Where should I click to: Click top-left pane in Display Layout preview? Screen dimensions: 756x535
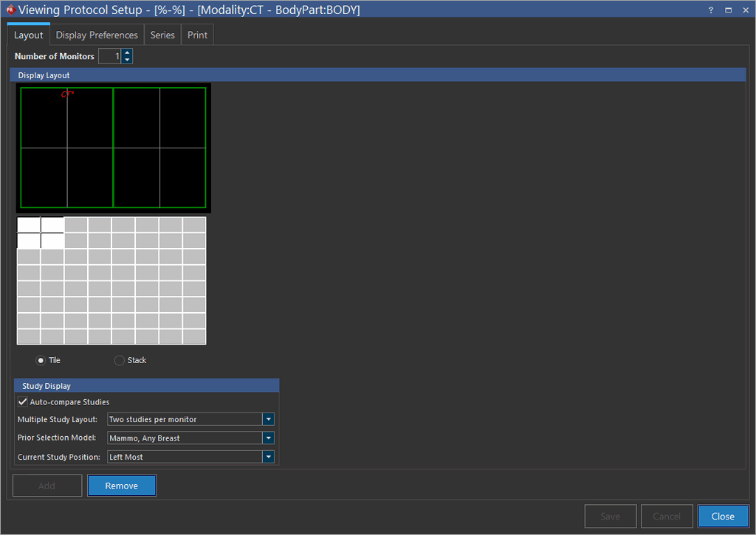click(44, 118)
